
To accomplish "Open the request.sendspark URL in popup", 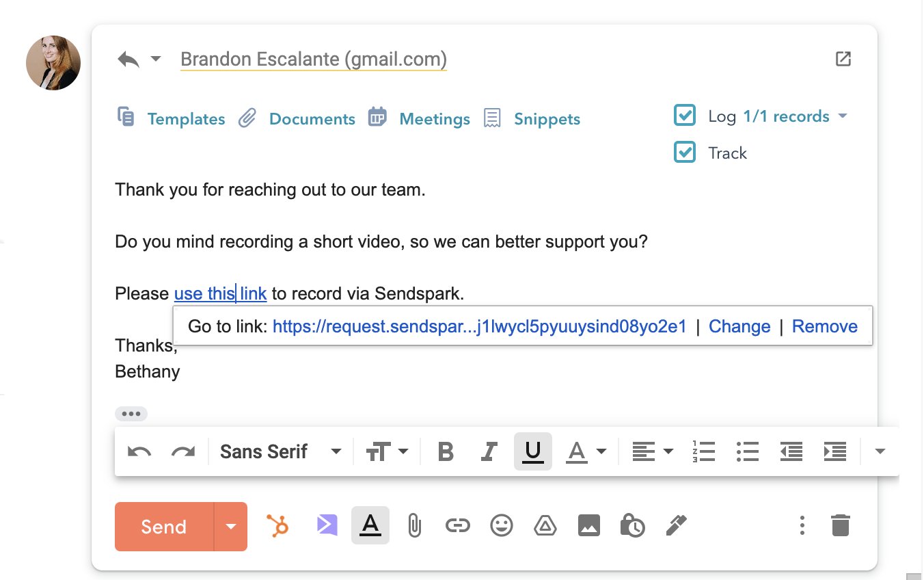I will click(x=479, y=326).
